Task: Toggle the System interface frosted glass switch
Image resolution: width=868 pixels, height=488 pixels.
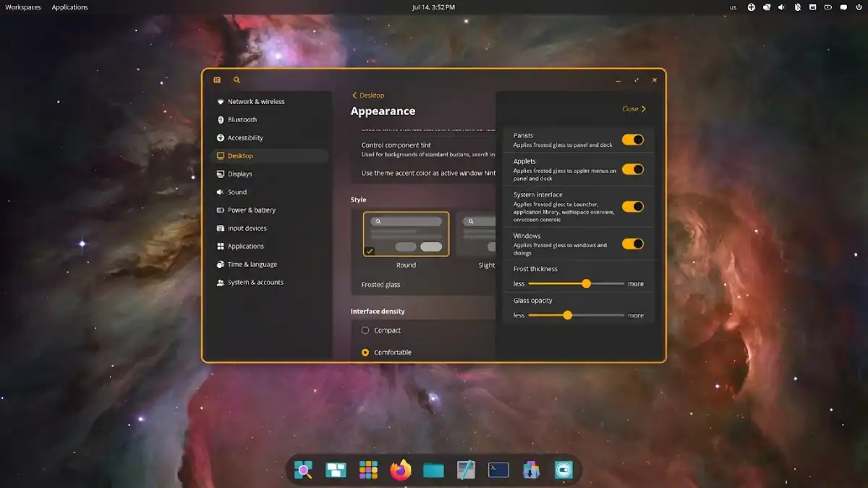Action: pyautogui.click(x=633, y=207)
